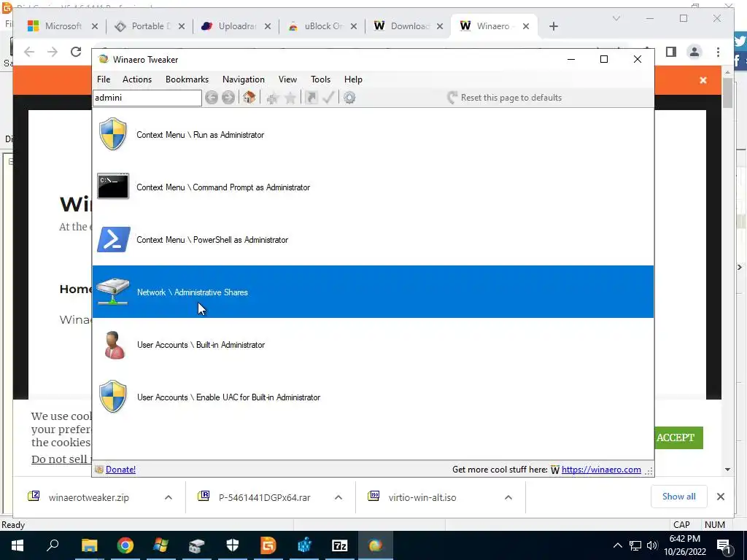Select Network \ Administrative Shares entry
This screenshot has width=747, height=560.
pyautogui.click(x=373, y=292)
